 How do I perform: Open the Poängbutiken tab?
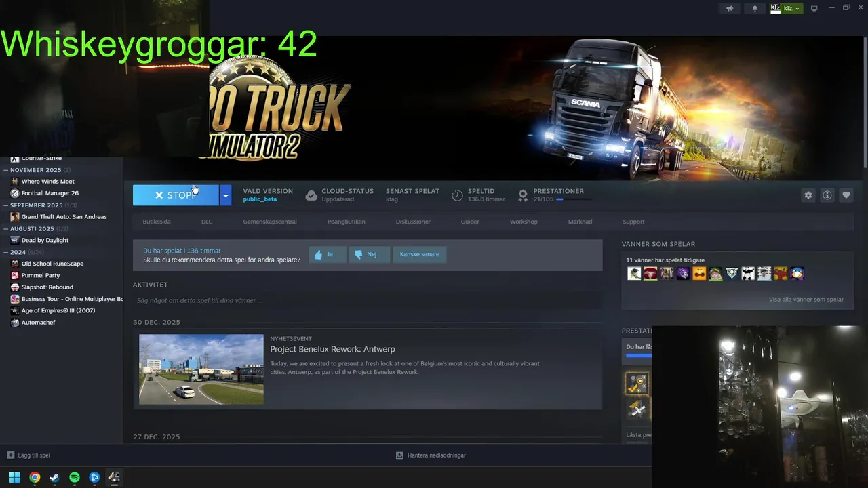click(347, 222)
